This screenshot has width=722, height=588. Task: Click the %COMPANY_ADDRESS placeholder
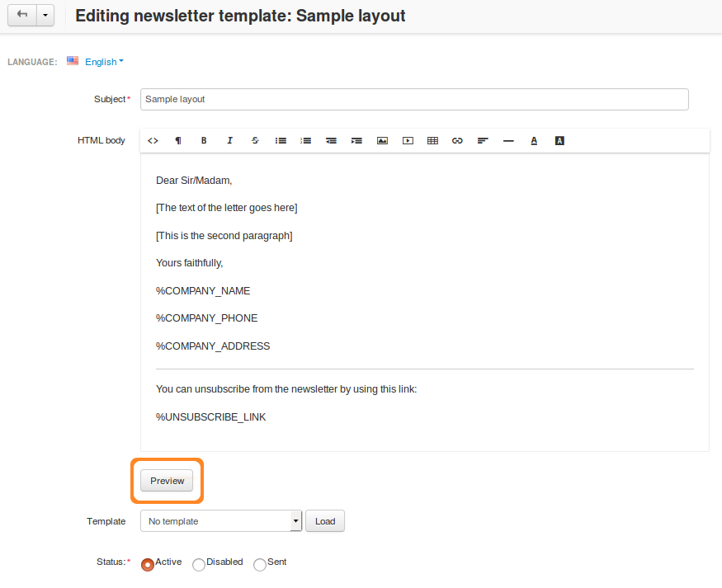[x=213, y=346]
